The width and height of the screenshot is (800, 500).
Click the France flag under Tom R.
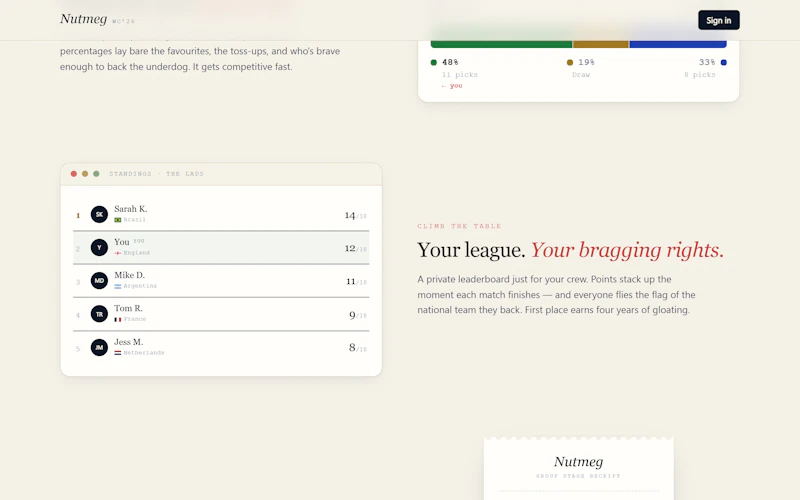pos(118,319)
